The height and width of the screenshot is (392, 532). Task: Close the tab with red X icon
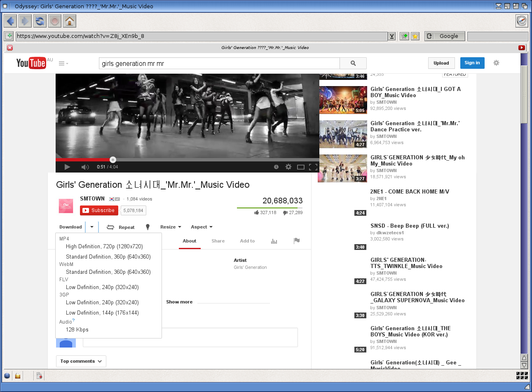(x=10, y=48)
